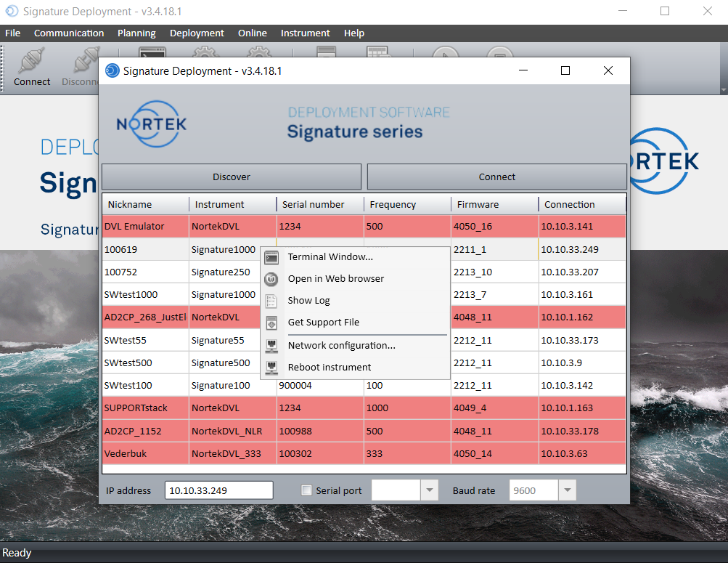Screen dimensions: 728x563
Task: Sort by the Frequency column header
Action: click(407, 204)
